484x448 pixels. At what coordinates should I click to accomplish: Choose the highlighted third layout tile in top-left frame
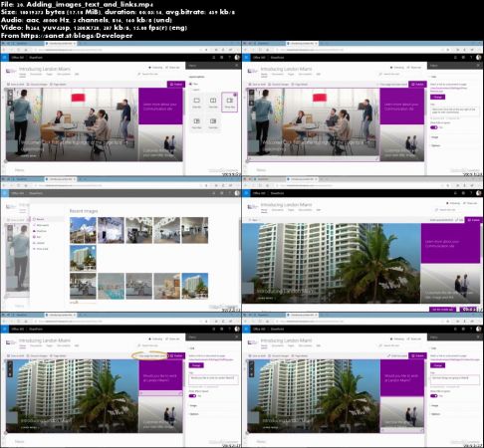(230, 102)
